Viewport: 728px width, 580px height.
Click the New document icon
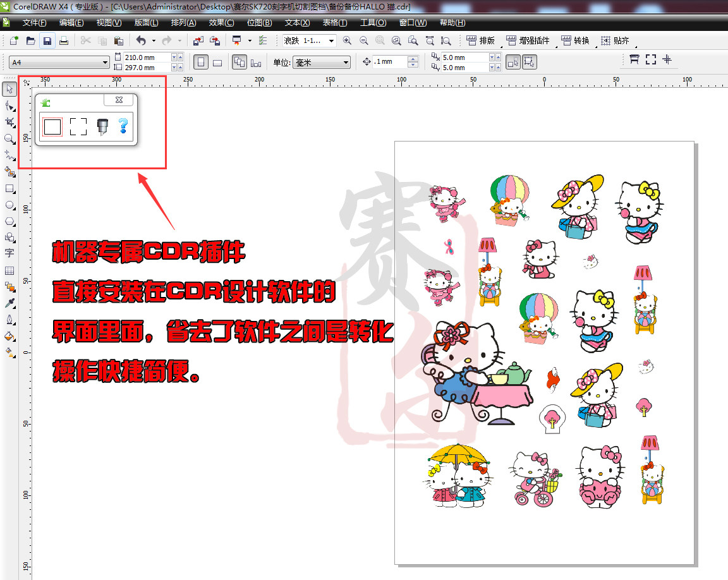pyautogui.click(x=14, y=41)
